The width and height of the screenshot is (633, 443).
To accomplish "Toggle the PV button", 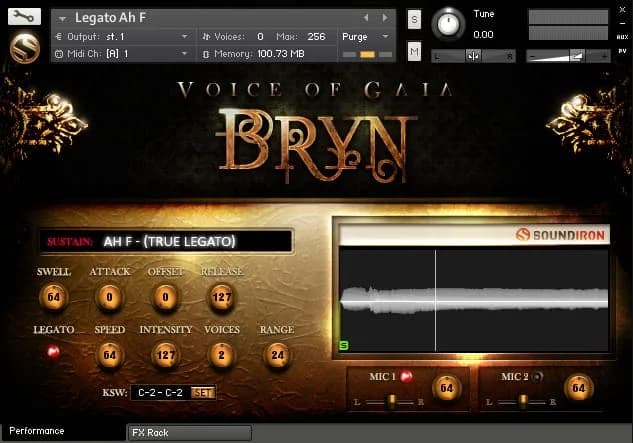I will [x=623, y=51].
